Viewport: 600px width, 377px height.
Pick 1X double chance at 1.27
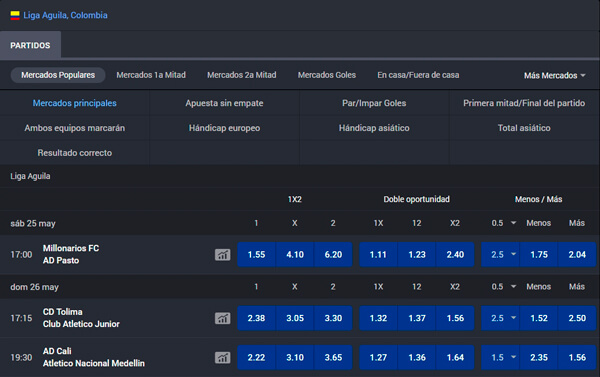(x=378, y=357)
